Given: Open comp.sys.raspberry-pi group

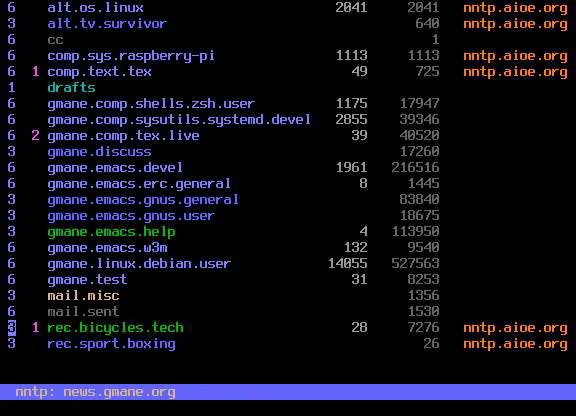Looking at the screenshot, I should [x=131, y=56].
